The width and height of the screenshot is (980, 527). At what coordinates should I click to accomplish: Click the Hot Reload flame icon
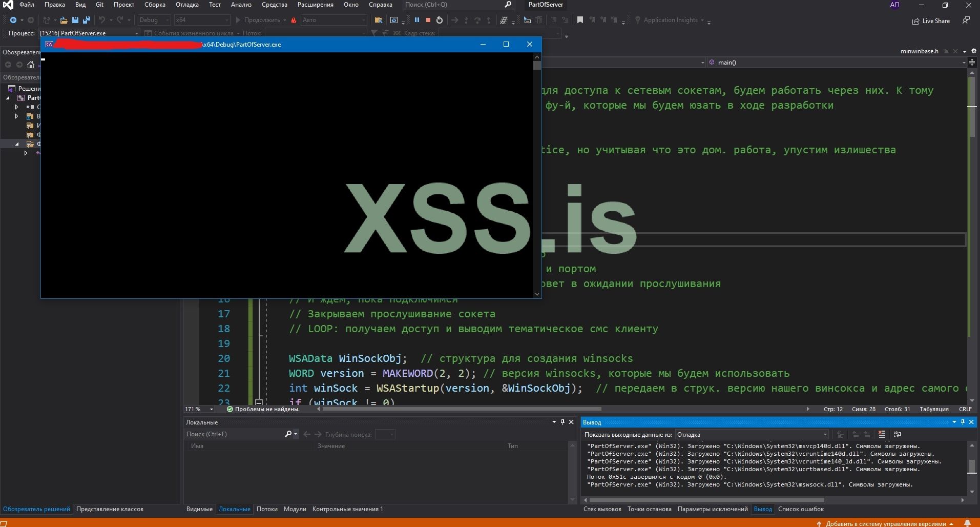tap(294, 20)
